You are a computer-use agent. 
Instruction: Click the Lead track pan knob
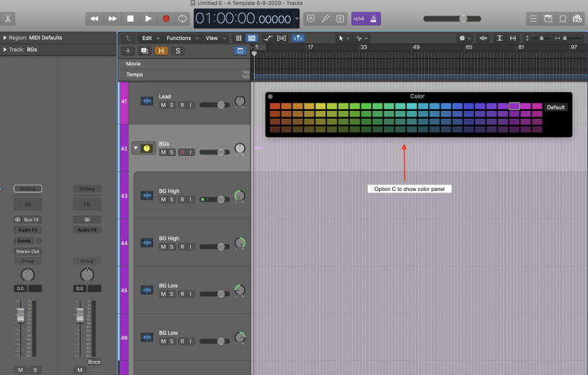point(240,101)
